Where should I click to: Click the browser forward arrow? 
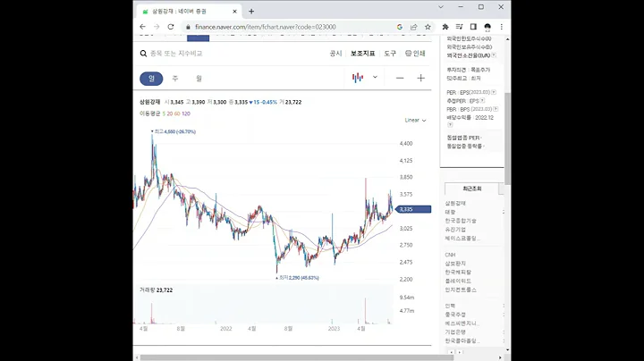pyautogui.click(x=157, y=27)
